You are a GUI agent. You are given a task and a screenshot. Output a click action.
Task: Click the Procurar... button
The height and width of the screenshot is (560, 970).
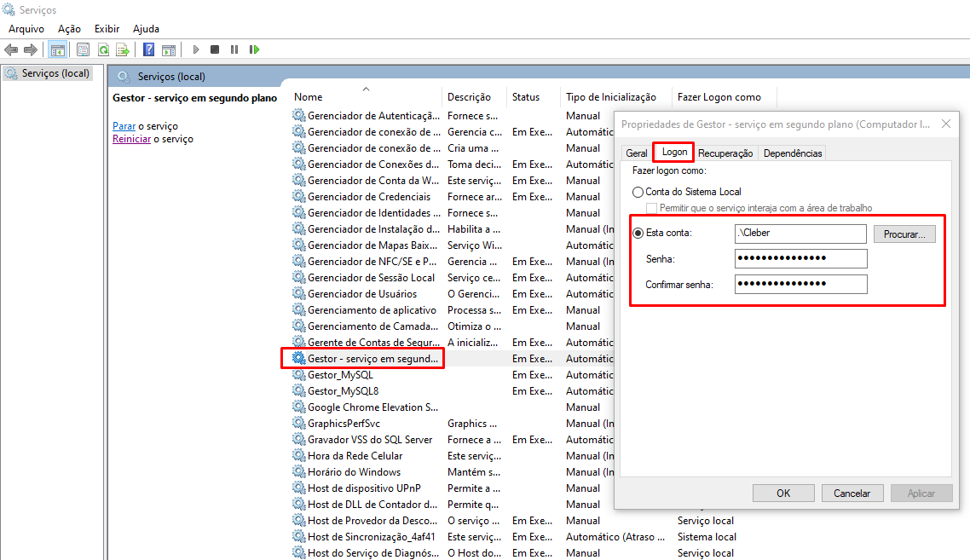coord(904,234)
